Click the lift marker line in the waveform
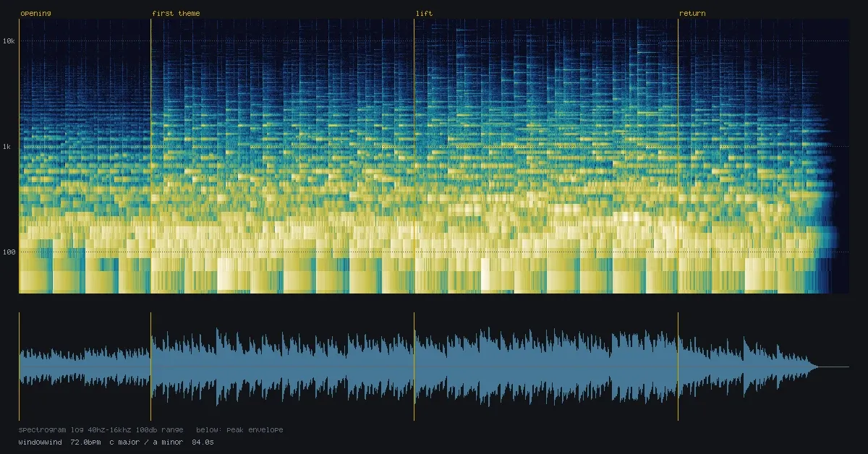 (414, 367)
